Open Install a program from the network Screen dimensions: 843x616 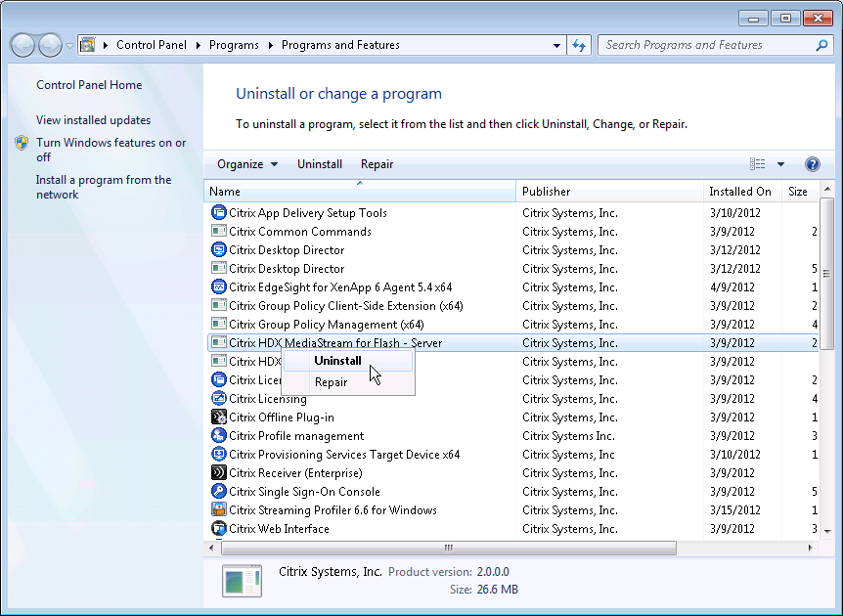tap(104, 187)
